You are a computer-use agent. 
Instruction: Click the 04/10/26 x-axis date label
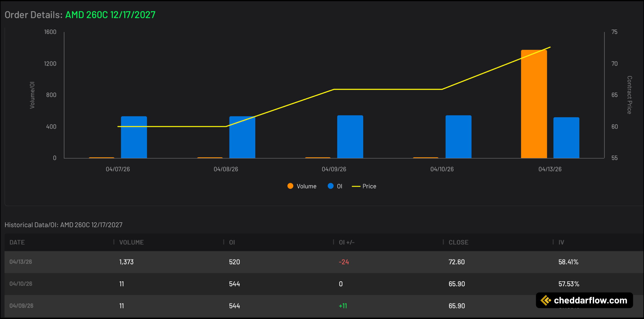[442, 169]
